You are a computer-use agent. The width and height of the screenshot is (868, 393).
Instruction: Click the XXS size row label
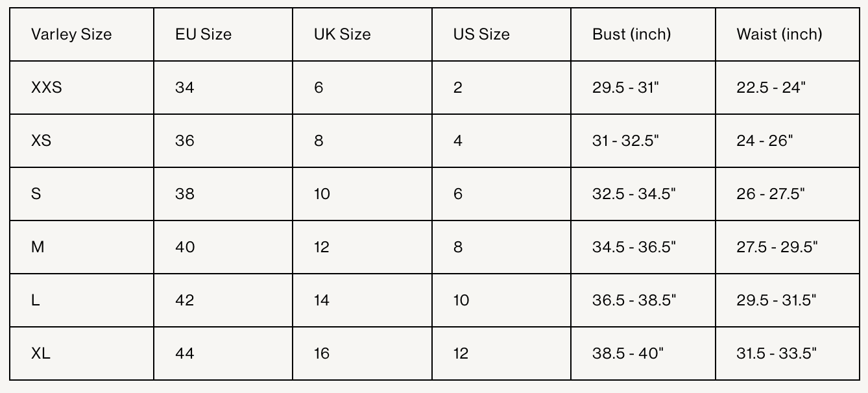click(47, 88)
